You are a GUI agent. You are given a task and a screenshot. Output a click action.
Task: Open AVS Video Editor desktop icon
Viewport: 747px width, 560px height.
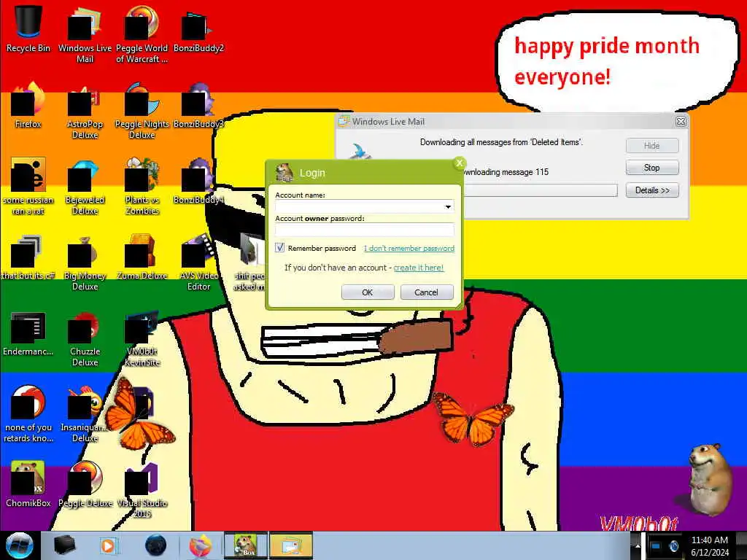[x=198, y=262]
